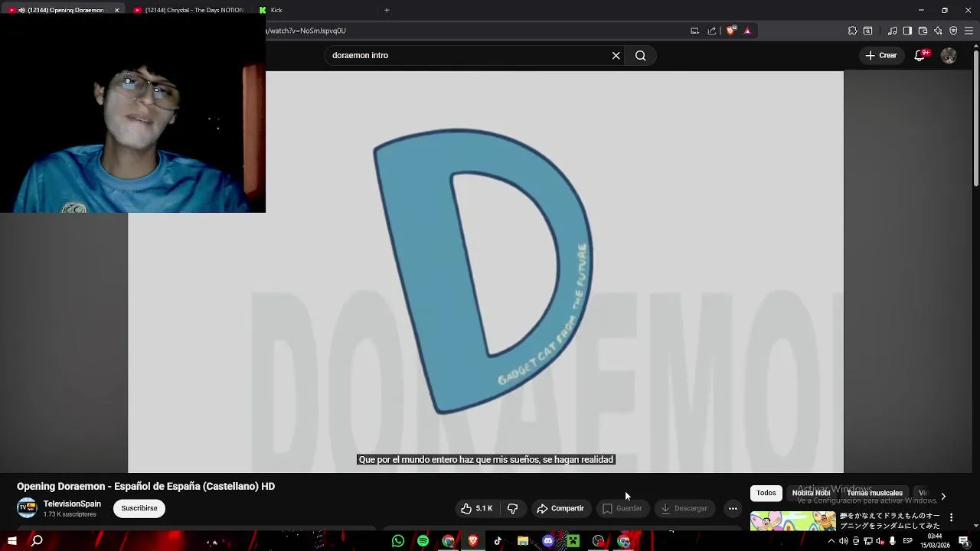Open the suggested Japanese Doraemon video thumbnail
980x551 pixels.
[793, 520]
